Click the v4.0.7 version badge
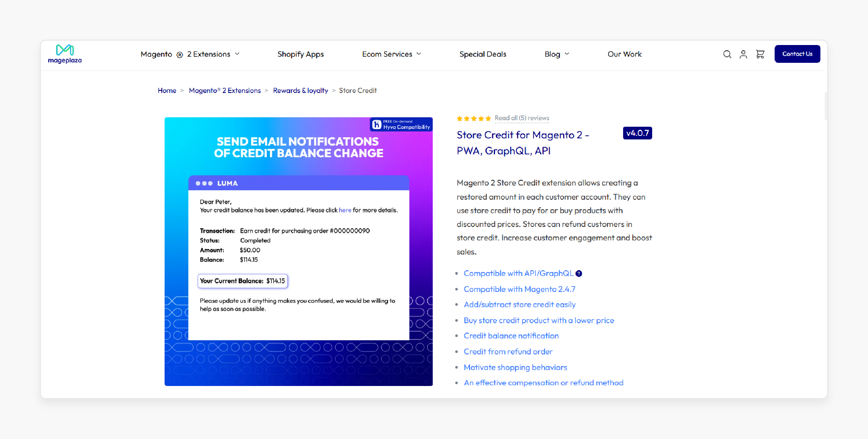Screen dimensions: 868x439 [x=637, y=133]
